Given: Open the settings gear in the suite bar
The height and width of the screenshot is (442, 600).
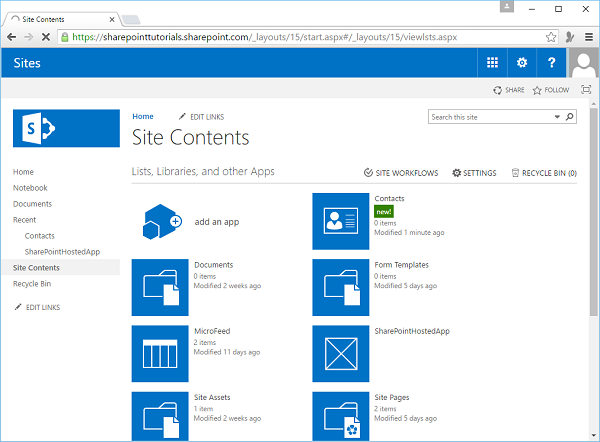Looking at the screenshot, I should [x=521, y=63].
